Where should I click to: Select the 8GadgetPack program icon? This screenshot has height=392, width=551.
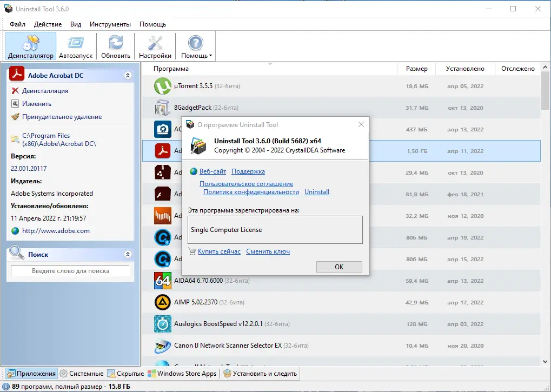[x=162, y=108]
